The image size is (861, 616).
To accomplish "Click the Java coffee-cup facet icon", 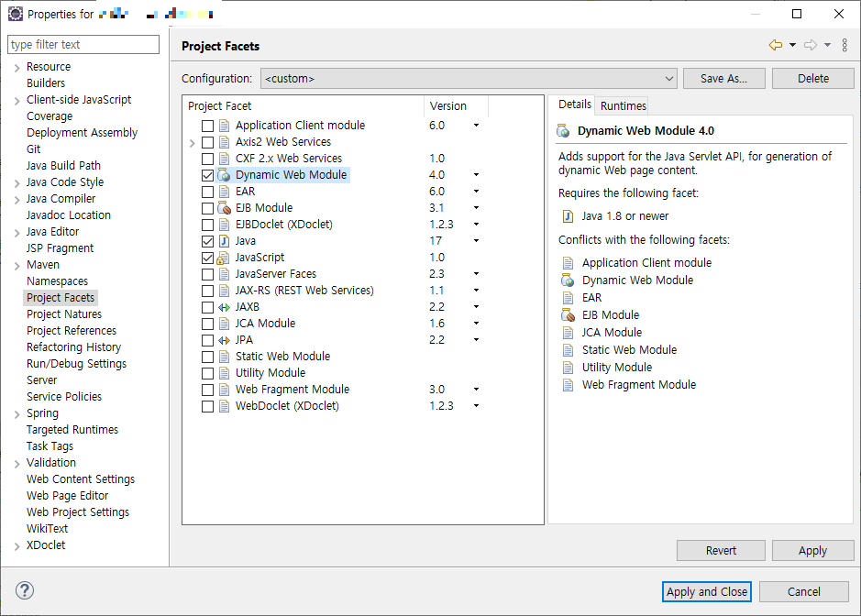I will click(225, 241).
